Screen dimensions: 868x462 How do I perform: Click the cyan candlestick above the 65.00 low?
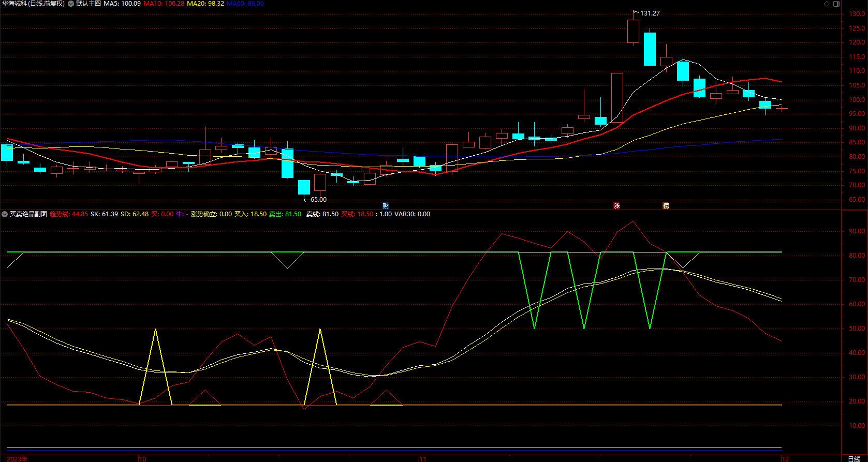click(x=304, y=187)
